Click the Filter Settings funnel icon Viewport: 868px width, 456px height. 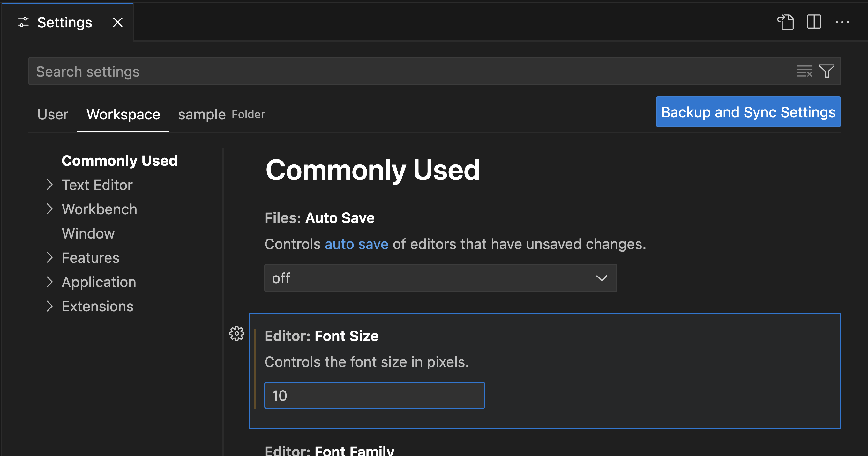coord(826,71)
